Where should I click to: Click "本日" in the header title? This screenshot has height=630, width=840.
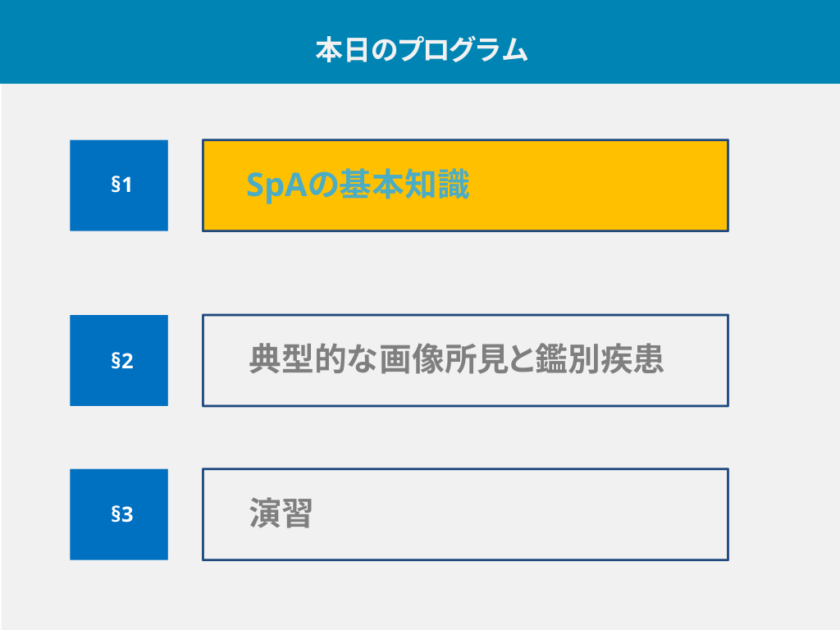[x=336, y=49]
